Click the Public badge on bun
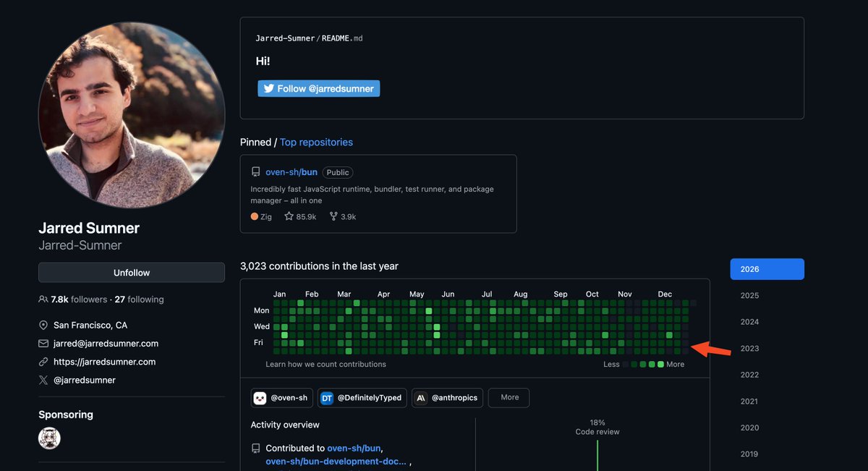The image size is (868, 471). [x=338, y=172]
